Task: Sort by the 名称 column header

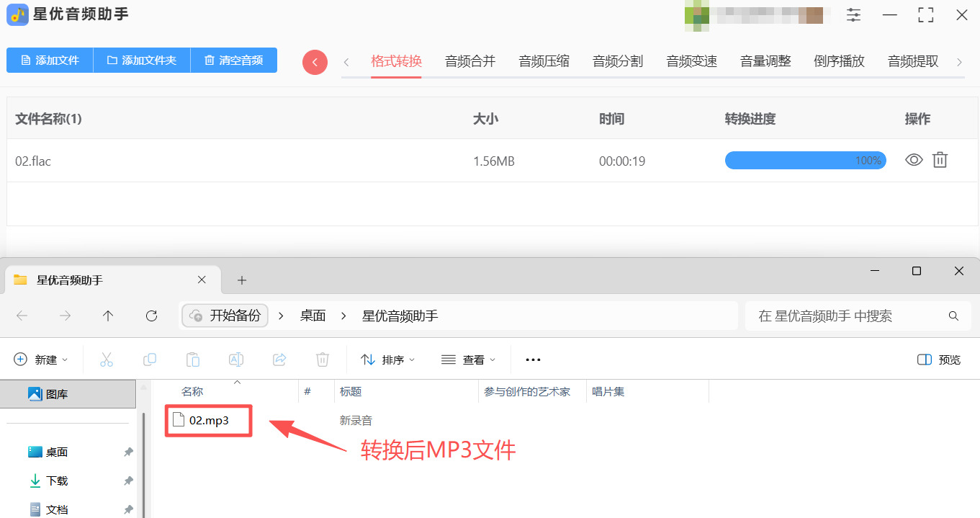Action: [x=192, y=392]
